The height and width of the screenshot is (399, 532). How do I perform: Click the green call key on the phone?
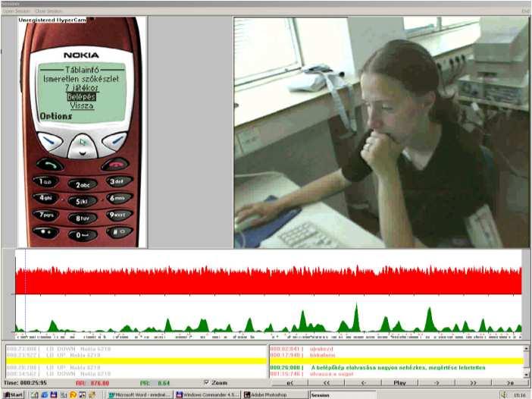pyautogui.click(x=50, y=165)
